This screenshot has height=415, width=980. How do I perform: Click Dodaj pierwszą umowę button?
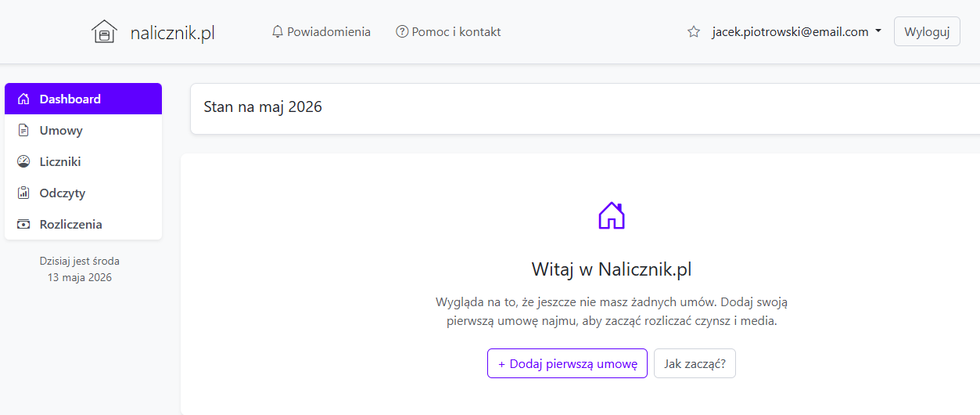567,363
